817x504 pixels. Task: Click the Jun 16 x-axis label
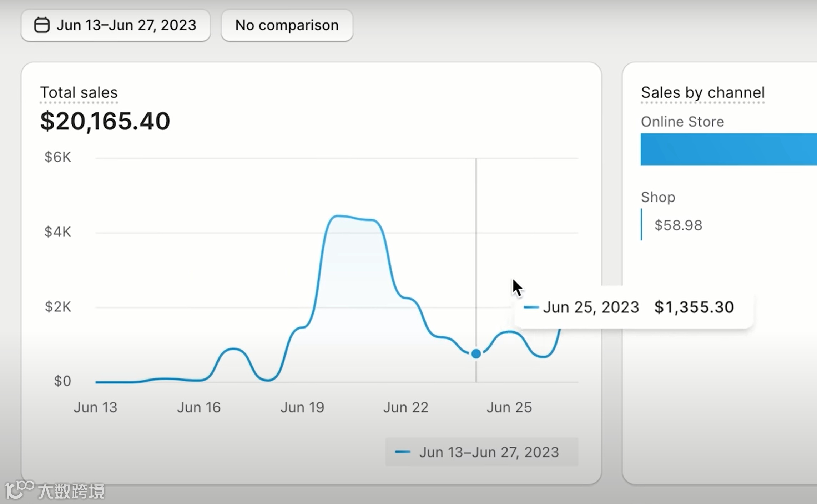[199, 407]
